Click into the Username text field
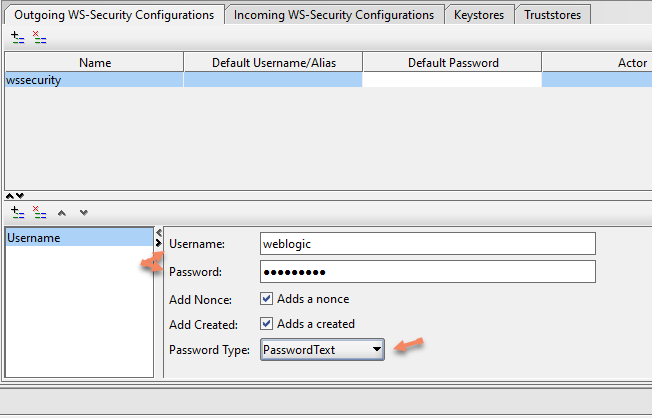The width and height of the screenshot is (652, 418). [427, 244]
